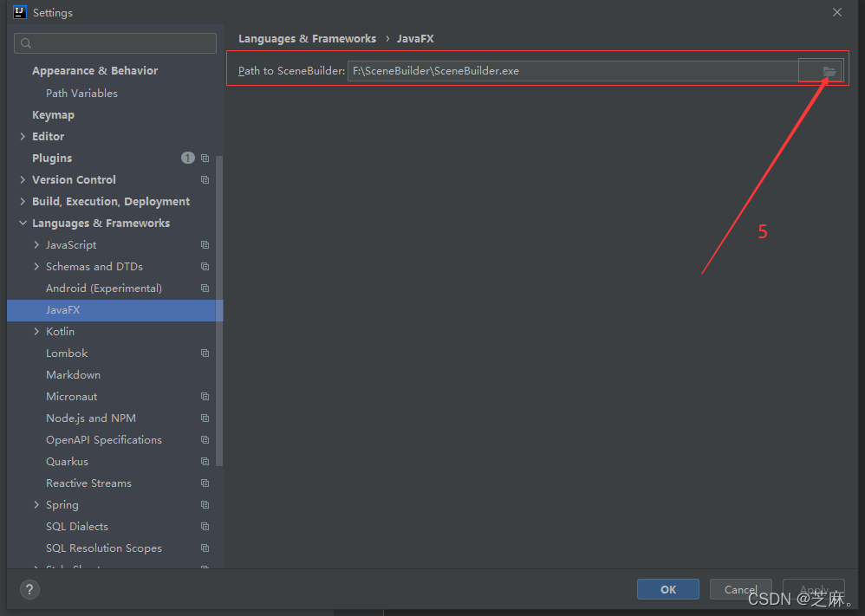Image resolution: width=865 pixels, height=616 pixels.
Task: Click the project-level icon next to JavaScript
Action: (205, 245)
